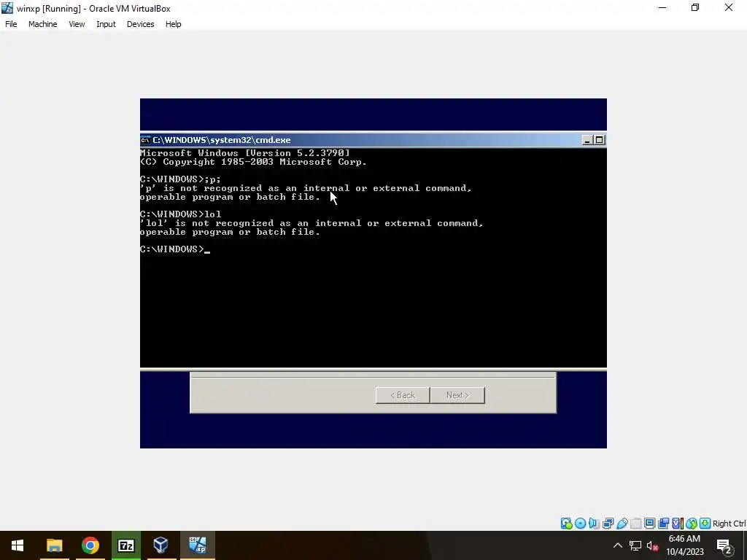Click the optical drive status icon
Viewport: 747px width, 560px height.
[x=580, y=524]
